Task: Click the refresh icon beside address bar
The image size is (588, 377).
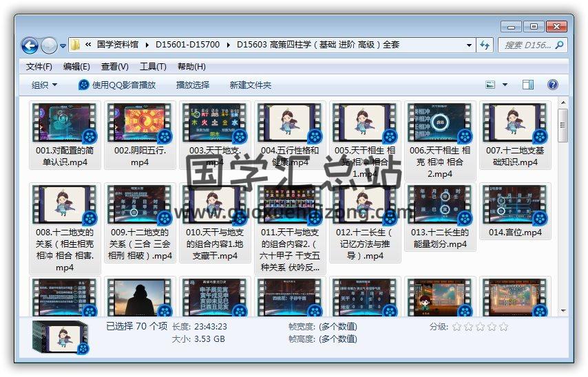Action: click(x=485, y=45)
